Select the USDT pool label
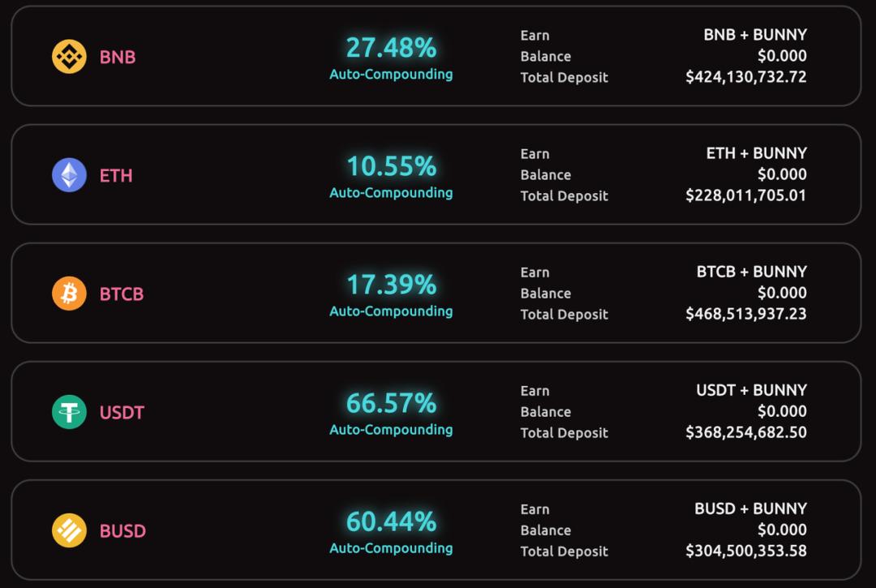This screenshot has height=588, width=876. (x=122, y=413)
